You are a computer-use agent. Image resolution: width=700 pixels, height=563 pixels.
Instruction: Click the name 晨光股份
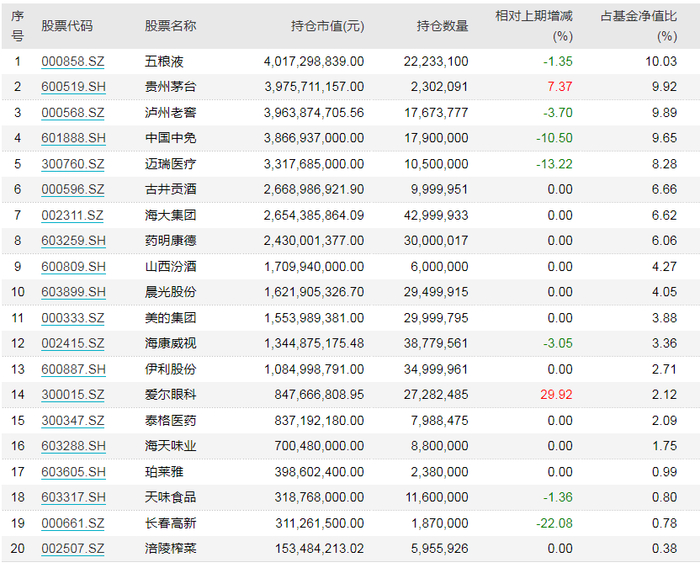coord(171,292)
